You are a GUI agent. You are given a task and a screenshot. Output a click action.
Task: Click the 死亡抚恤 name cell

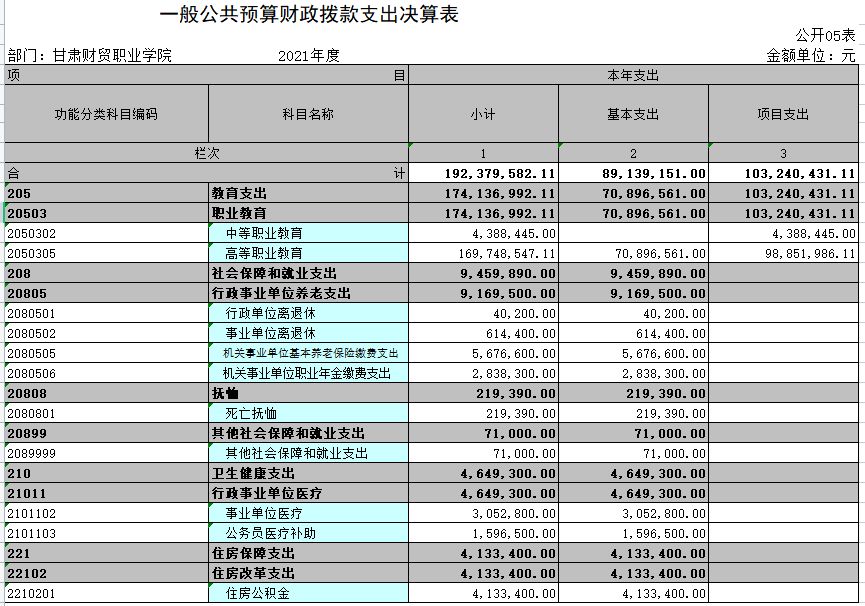pos(308,413)
